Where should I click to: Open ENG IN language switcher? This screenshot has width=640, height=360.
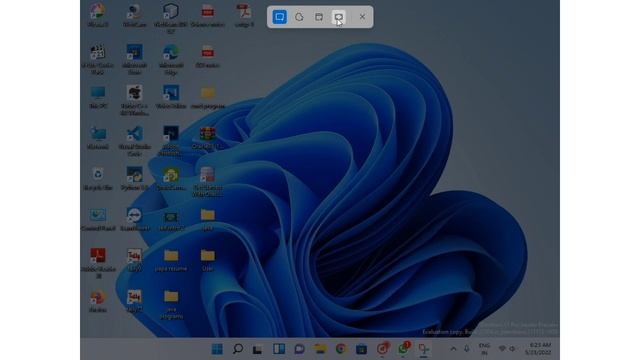click(484, 349)
